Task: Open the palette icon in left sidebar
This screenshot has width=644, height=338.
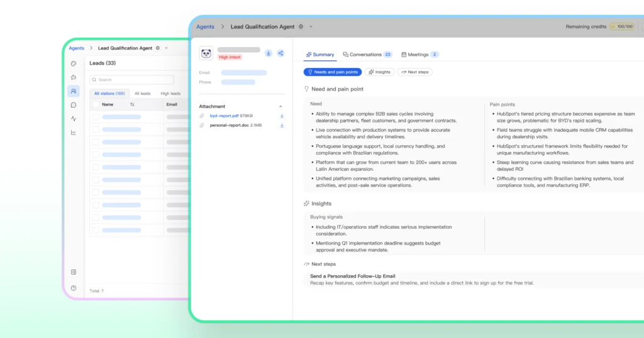Action: click(x=74, y=63)
